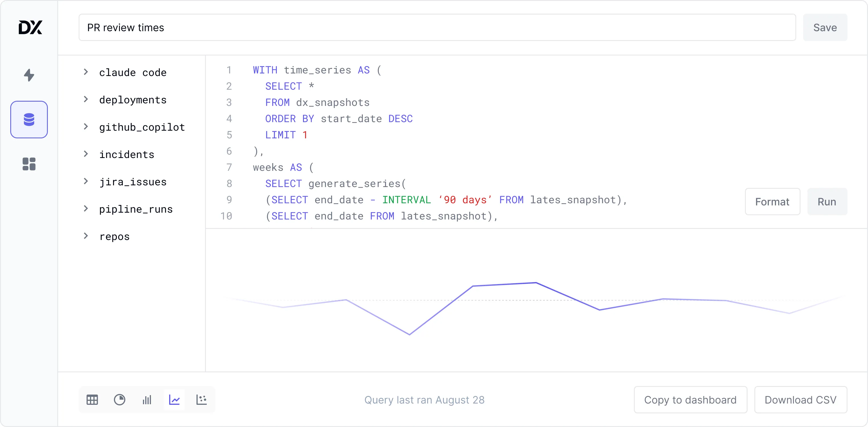Expand the incidents chevron
Screen dimensions: 868x427
click(86, 154)
